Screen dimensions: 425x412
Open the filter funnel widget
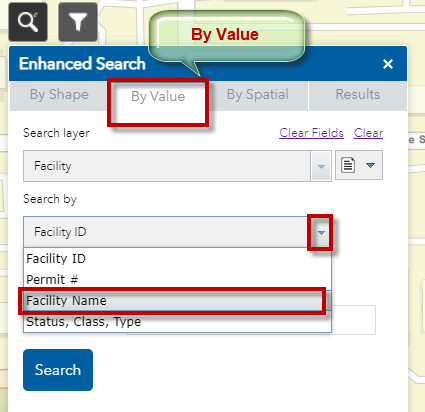78,22
